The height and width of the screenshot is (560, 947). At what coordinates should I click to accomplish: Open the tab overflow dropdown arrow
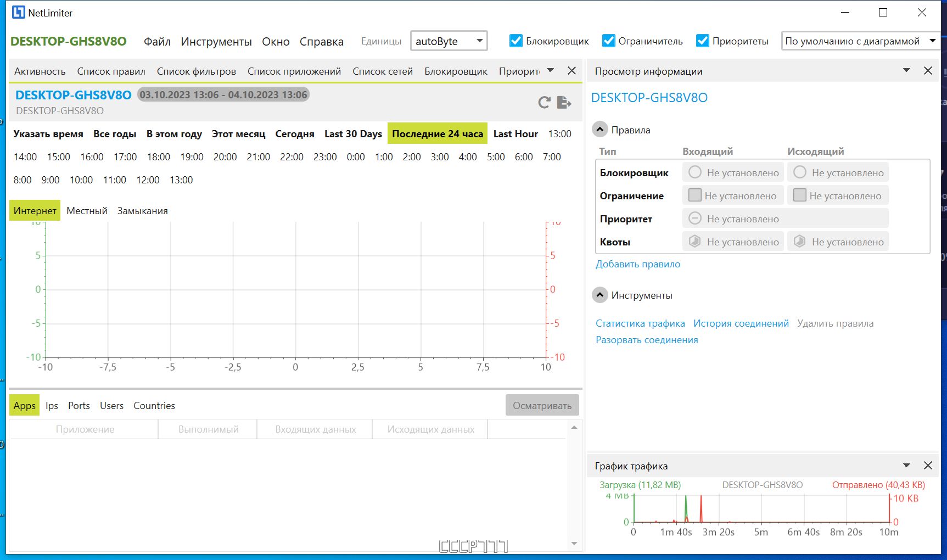[550, 71]
